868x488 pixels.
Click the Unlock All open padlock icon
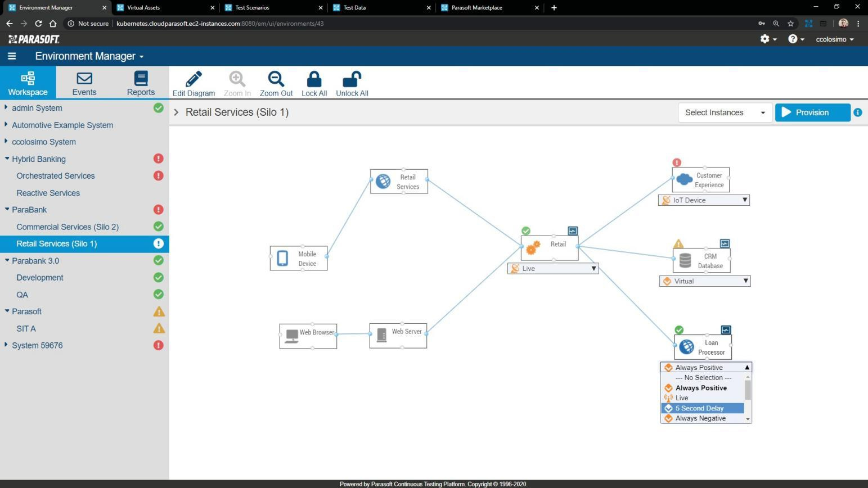click(352, 79)
